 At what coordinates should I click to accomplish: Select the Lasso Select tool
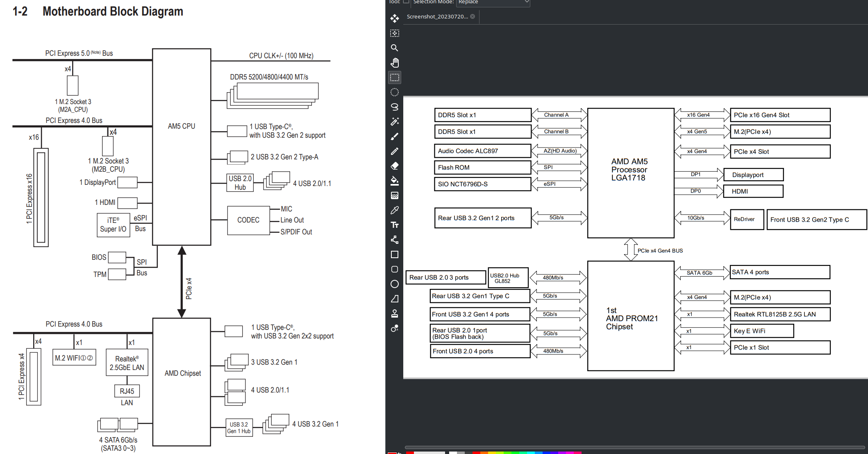395,107
